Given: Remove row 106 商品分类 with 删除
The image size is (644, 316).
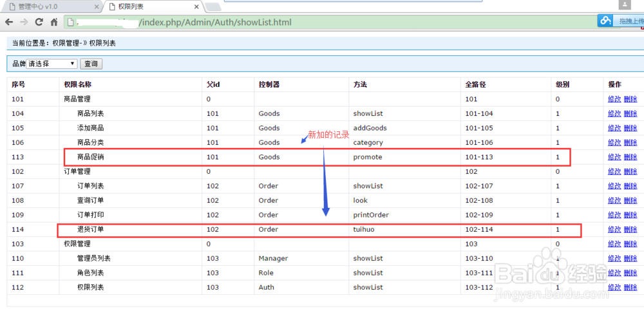Looking at the screenshot, I should 630,142.
